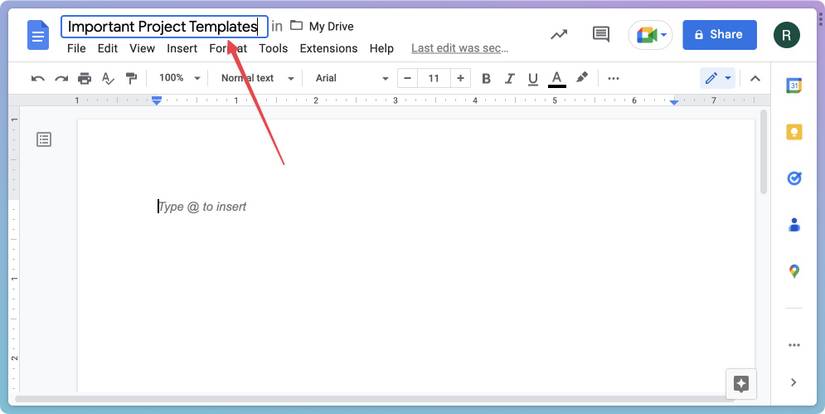Open the Help menu
This screenshot has width=825, height=414.
[381, 48]
